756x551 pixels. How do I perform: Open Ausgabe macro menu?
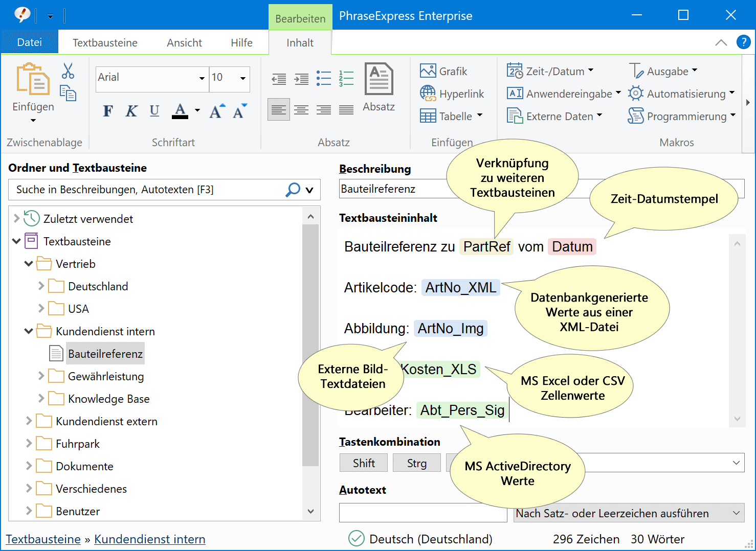click(x=663, y=71)
